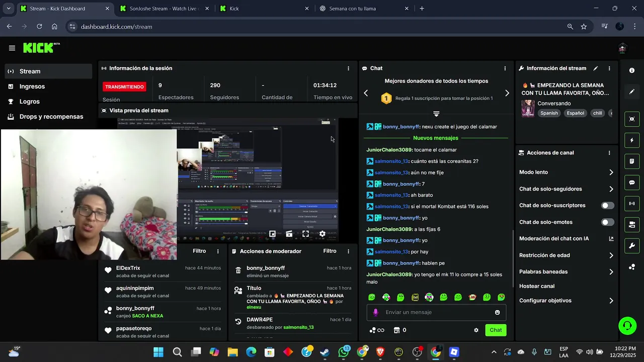Click the Spanish tag chip
This screenshot has height=362, width=644.
(549, 113)
